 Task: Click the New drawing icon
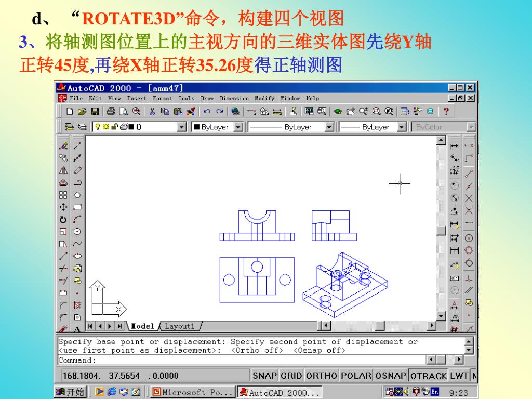tap(70, 111)
